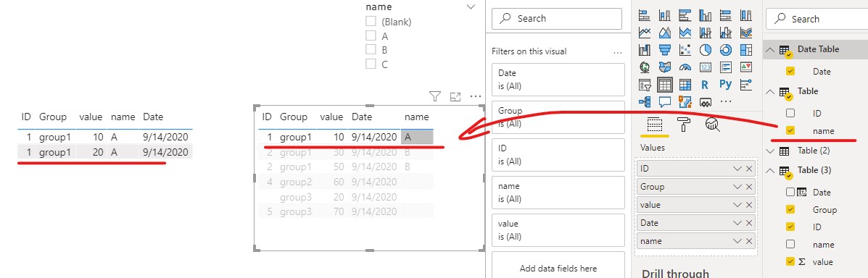Check option B in the name slicer
This screenshot has height=278, width=868.
pyautogui.click(x=371, y=50)
